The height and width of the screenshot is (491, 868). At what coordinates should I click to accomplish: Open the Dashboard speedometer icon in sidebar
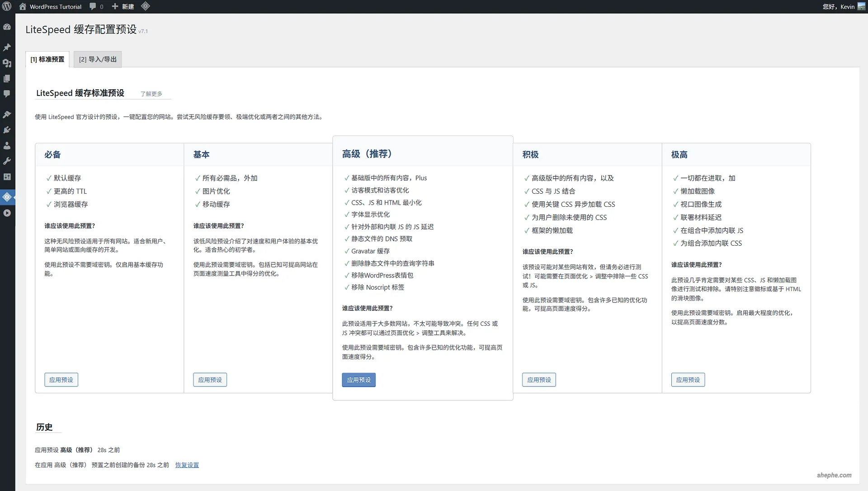pos(7,27)
